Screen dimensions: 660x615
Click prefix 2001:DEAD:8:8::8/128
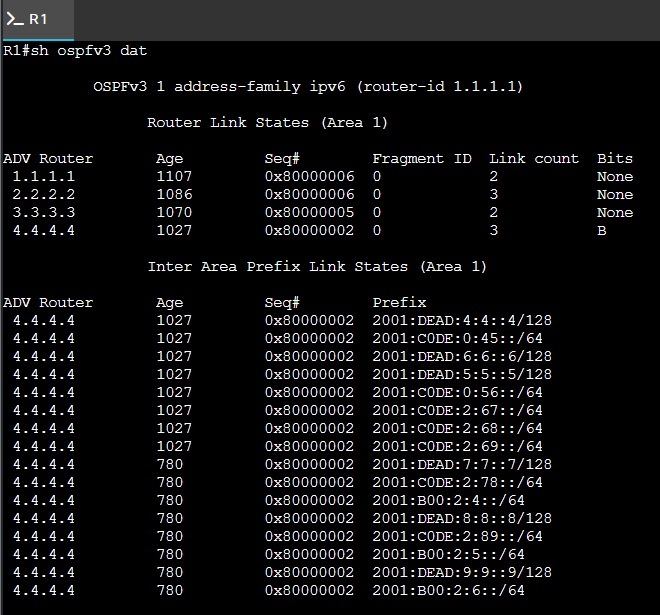tap(462, 519)
